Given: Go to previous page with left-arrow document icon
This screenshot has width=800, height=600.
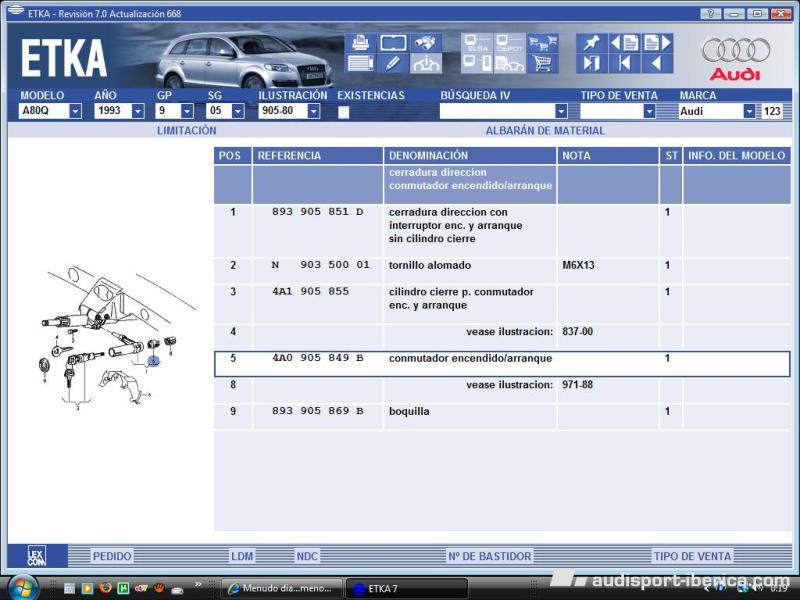Looking at the screenshot, I should point(624,43).
